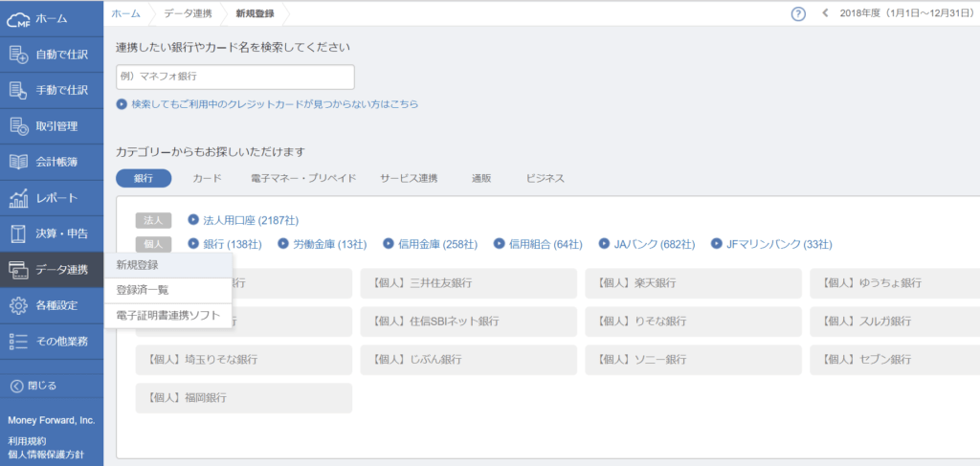Go to previous fiscal year with left chevron
Image resolution: width=980 pixels, height=466 pixels.
[825, 13]
